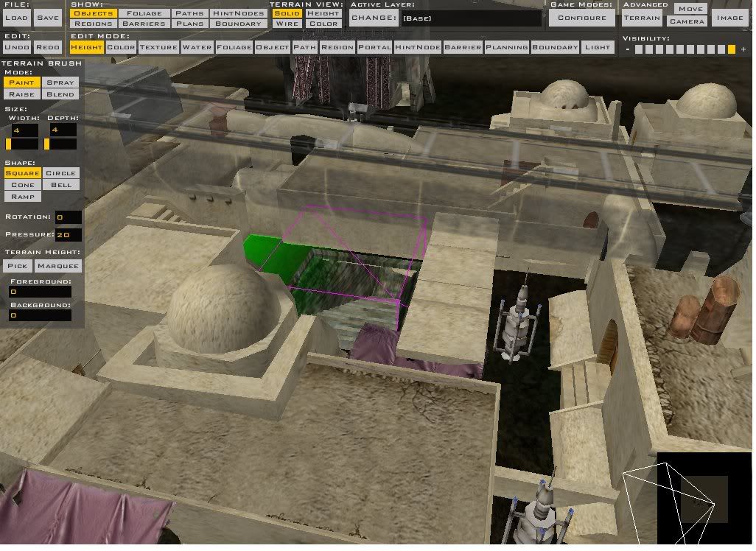Decrease visibility with minus button
This screenshot has width=756, height=551.
click(x=627, y=49)
